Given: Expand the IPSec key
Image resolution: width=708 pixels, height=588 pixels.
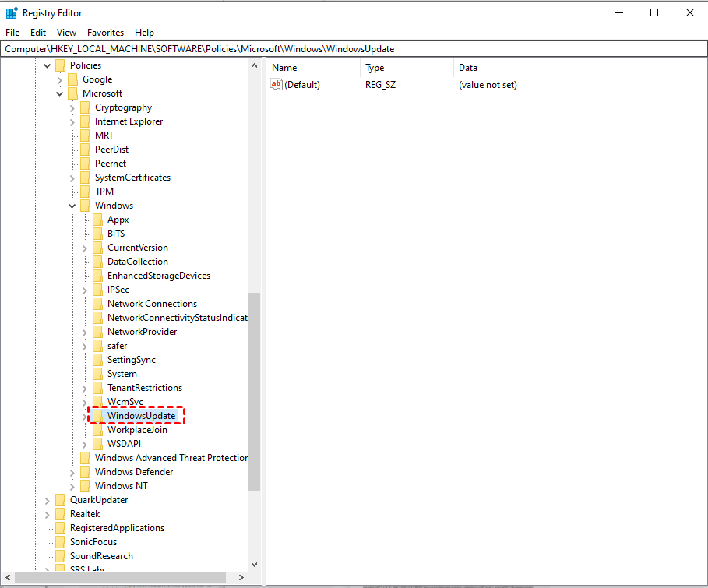Looking at the screenshot, I should pos(84,290).
